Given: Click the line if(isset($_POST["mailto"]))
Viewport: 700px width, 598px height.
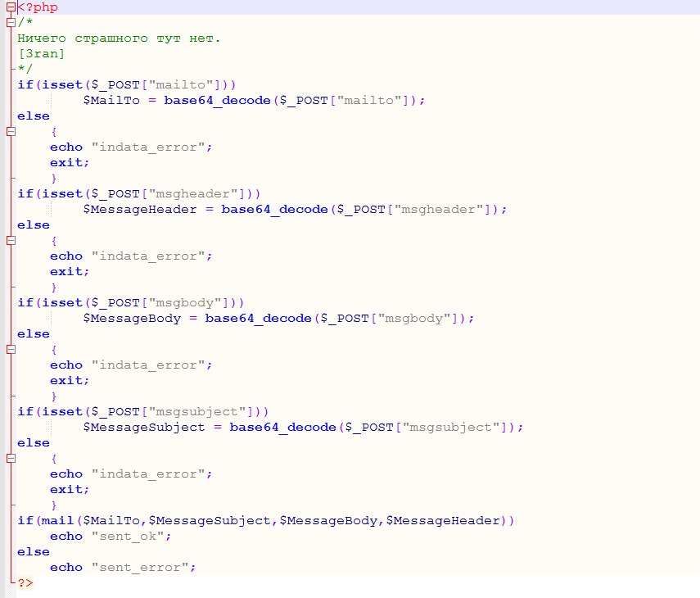Looking at the screenshot, I should 126,85.
